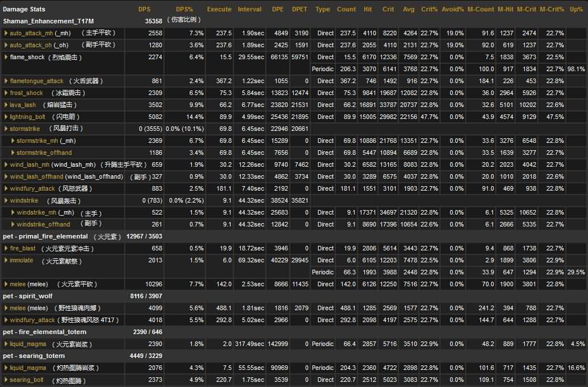The height and width of the screenshot is (387, 588).
Task: Expand the searing_bolt row triangle
Action: pyautogui.click(x=6, y=380)
